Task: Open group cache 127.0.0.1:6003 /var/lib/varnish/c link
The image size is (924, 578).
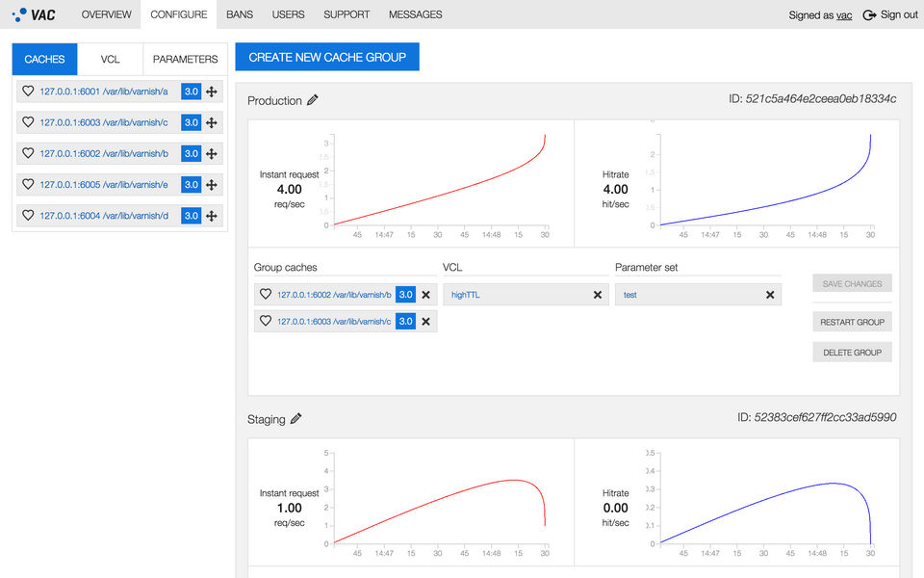Action: tap(334, 322)
